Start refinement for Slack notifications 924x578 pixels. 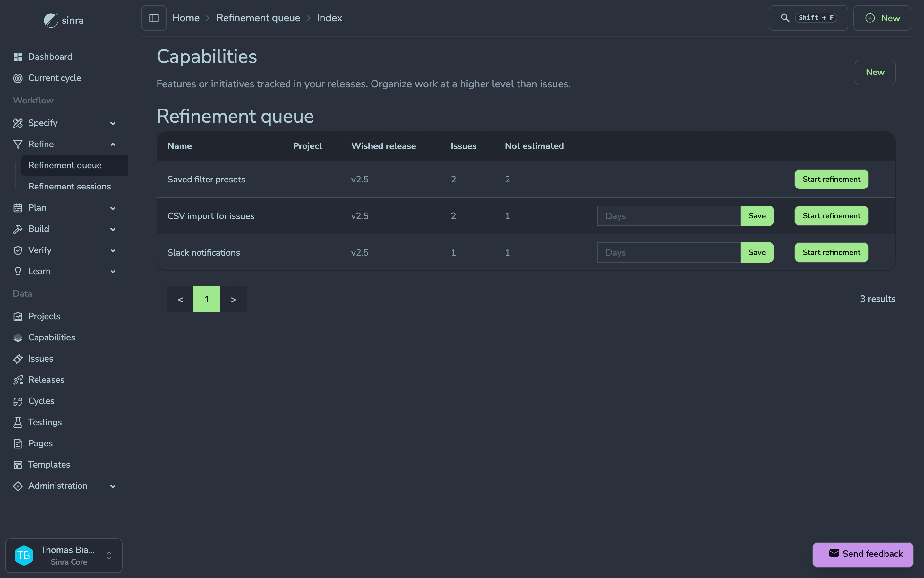(x=831, y=252)
